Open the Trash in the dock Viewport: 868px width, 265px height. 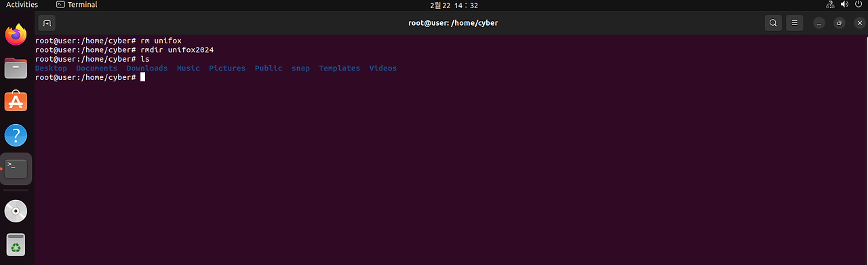pyautogui.click(x=16, y=245)
